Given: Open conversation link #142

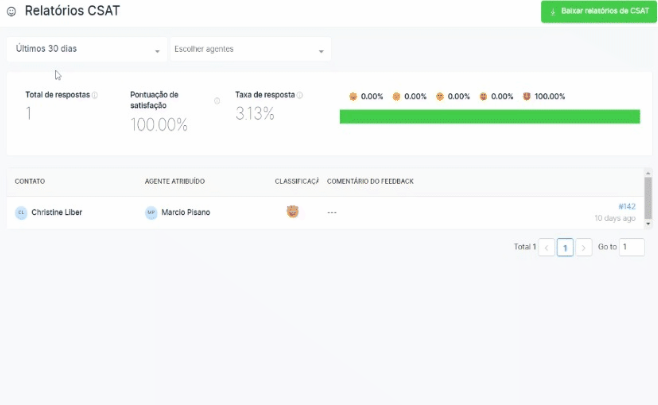Looking at the screenshot, I should pos(626,206).
